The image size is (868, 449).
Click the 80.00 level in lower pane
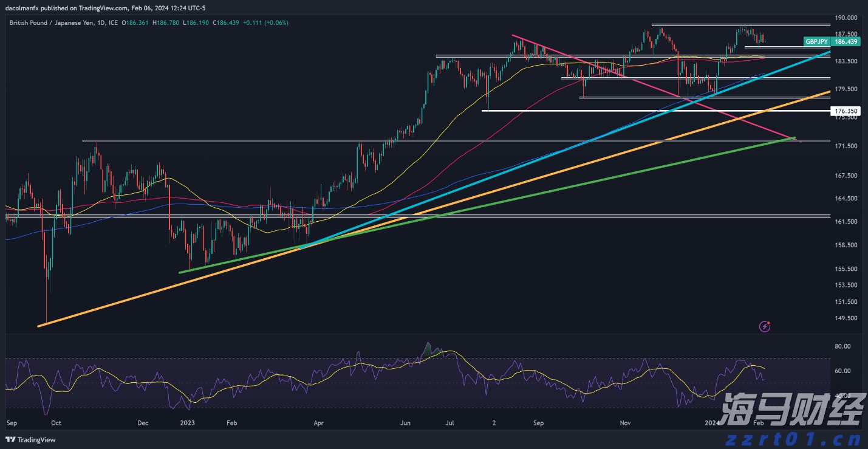(x=844, y=346)
